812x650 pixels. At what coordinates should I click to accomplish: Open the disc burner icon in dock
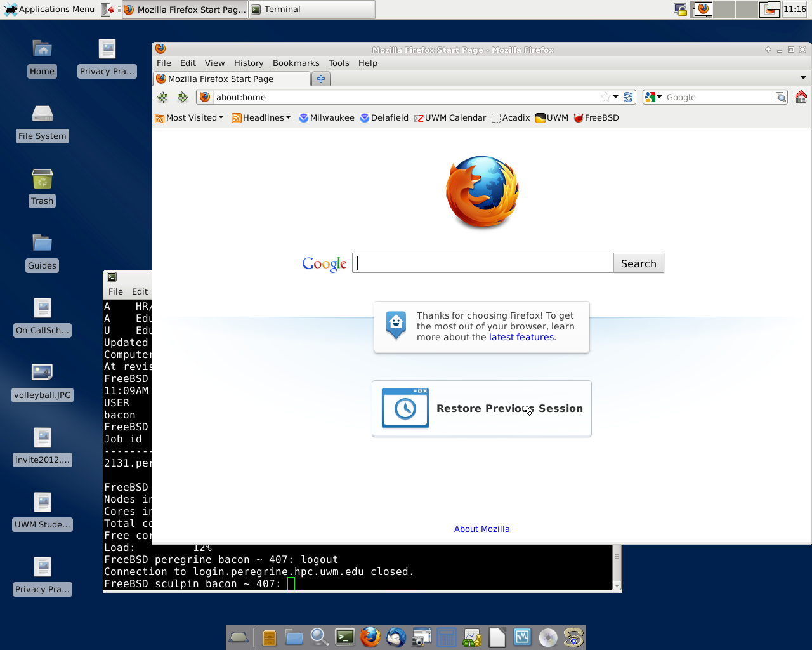[x=548, y=637]
